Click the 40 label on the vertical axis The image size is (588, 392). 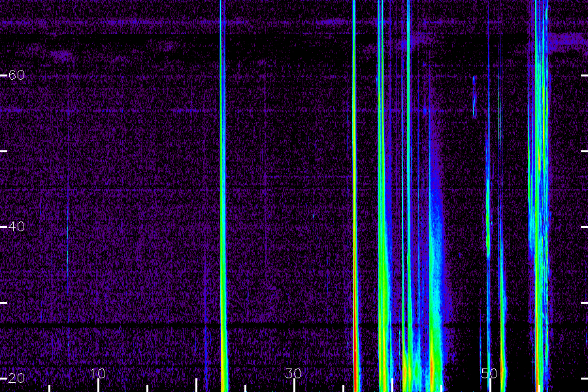16,227
